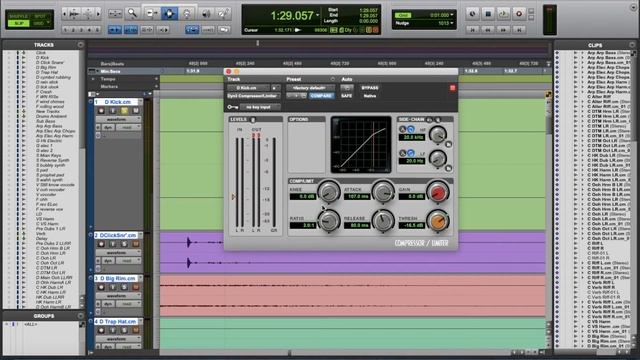The height and width of the screenshot is (360, 640).
Task: Adjust the side-chain LF frequency knob
Action: [x=438, y=158]
